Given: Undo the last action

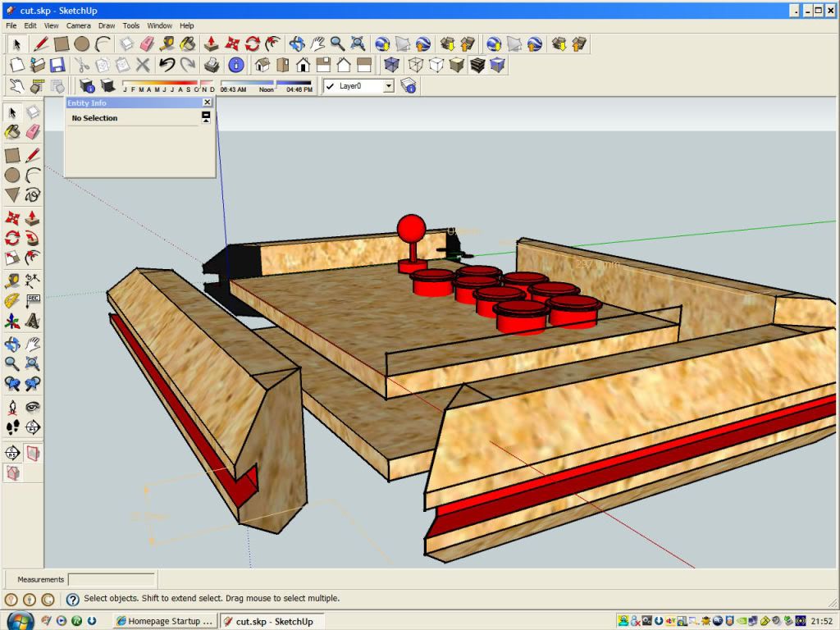Looking at the screenshot, I should (x=167, y=66).
